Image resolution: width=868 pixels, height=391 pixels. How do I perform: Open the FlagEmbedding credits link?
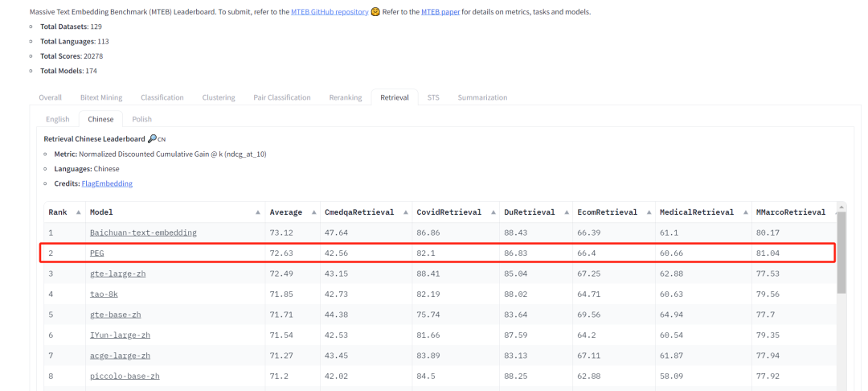coord(107,183)
